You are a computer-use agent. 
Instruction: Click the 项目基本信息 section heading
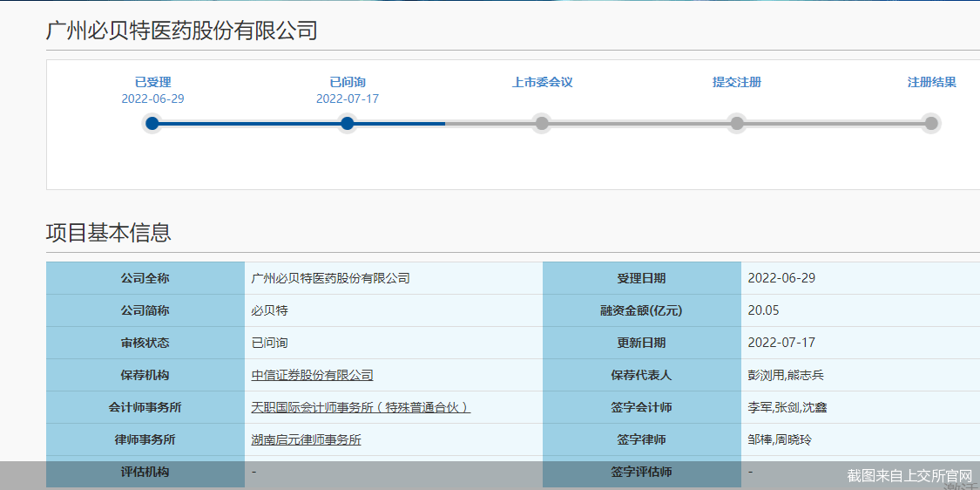(x=109, y=232)
